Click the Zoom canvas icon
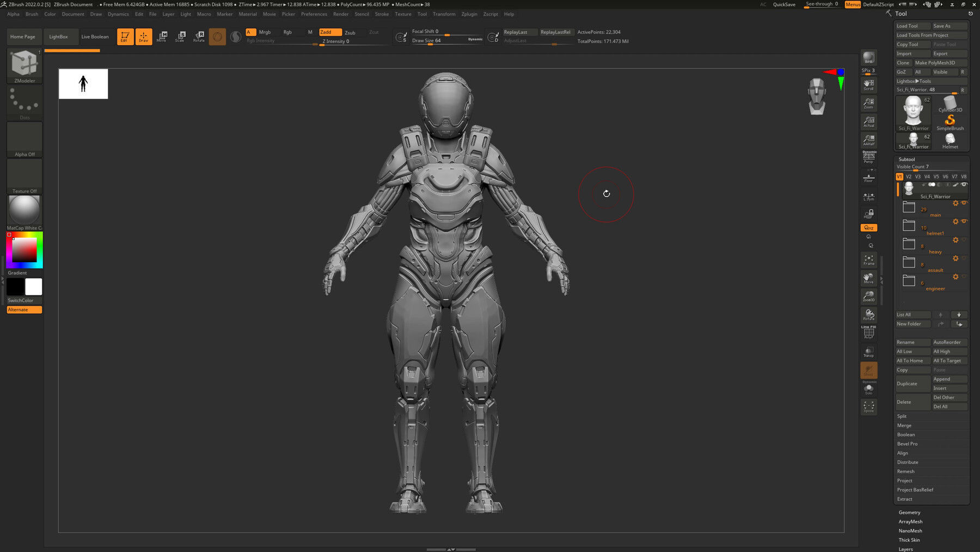Screen dimensions: 980x552 pos(868,103)
